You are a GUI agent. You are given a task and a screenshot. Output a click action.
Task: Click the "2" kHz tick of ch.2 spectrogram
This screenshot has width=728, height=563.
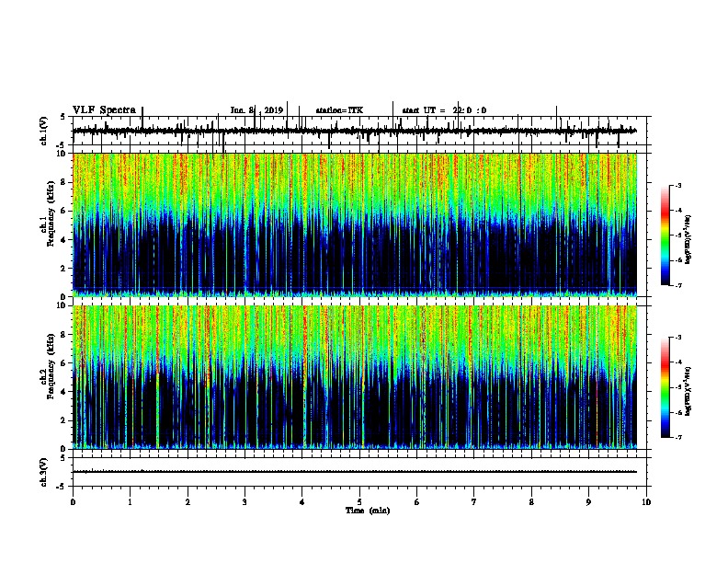click(64, 420)
